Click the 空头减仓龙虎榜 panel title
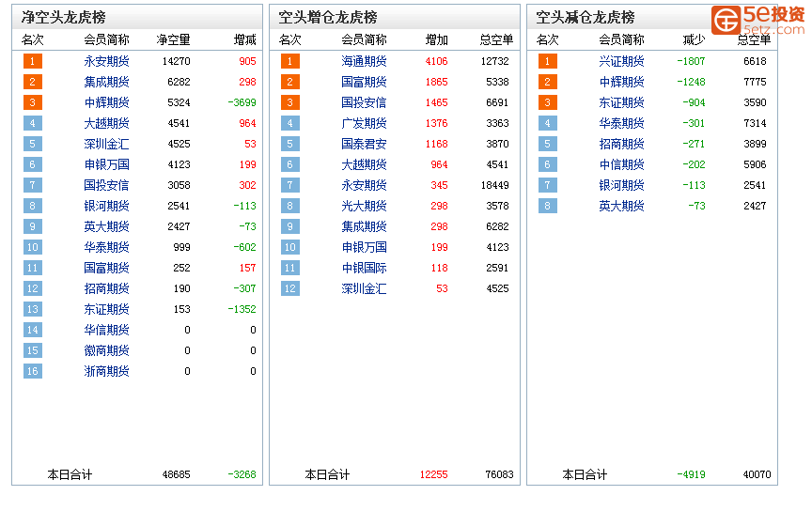Image resolution: width=812 pixels, height=511 pixels. tap(586, 18)
